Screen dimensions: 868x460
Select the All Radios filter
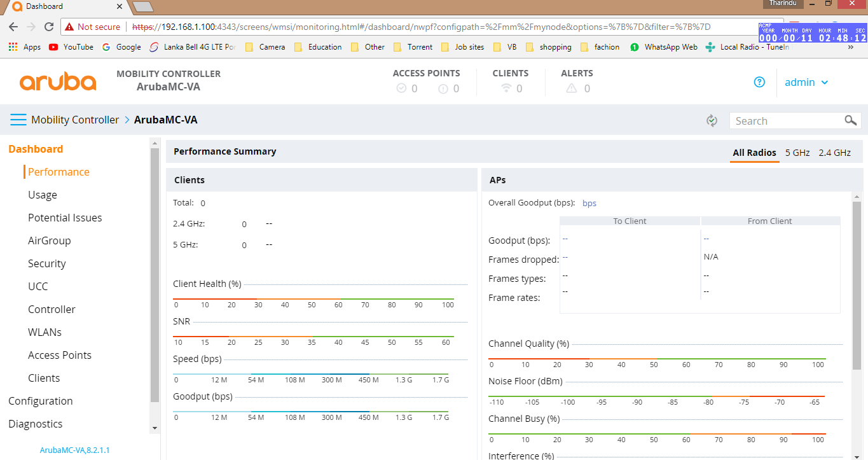(754, 153)
